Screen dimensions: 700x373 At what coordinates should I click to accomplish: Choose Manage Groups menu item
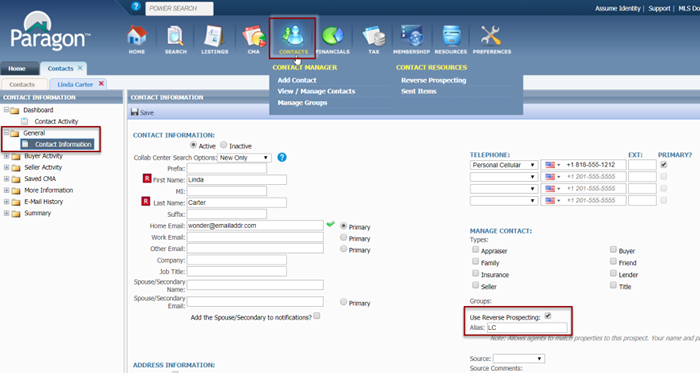pyautogui.click(x=302, y=103)
